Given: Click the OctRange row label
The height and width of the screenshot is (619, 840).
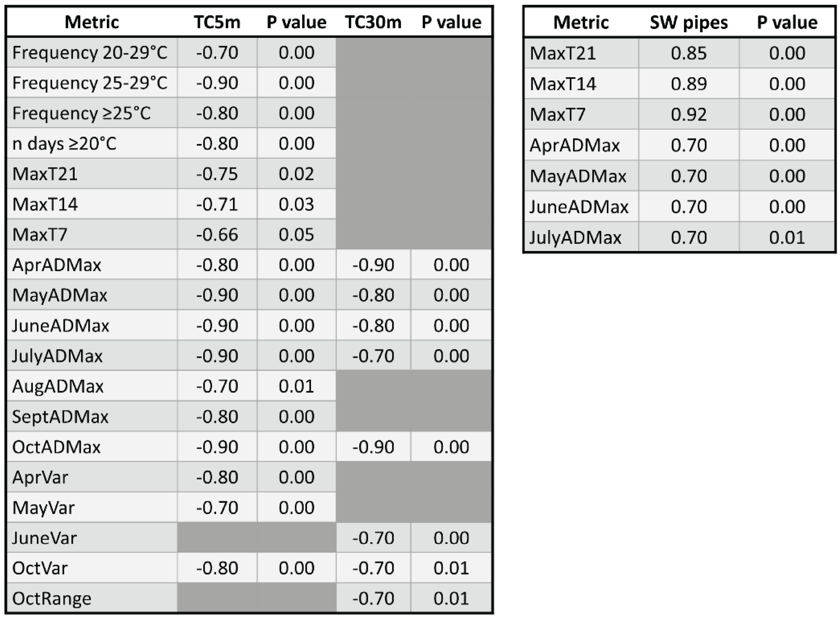Looking at the screenshot, I should pyautogui.click(x=52, y=599).
